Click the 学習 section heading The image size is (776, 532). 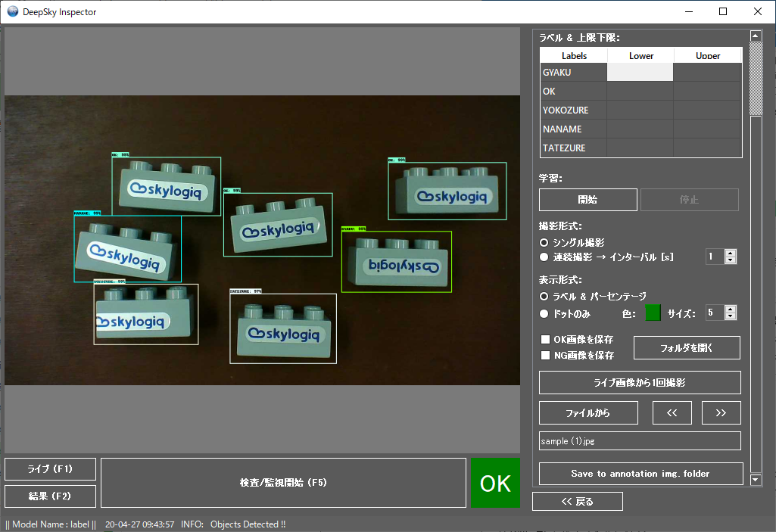[550, 178]
